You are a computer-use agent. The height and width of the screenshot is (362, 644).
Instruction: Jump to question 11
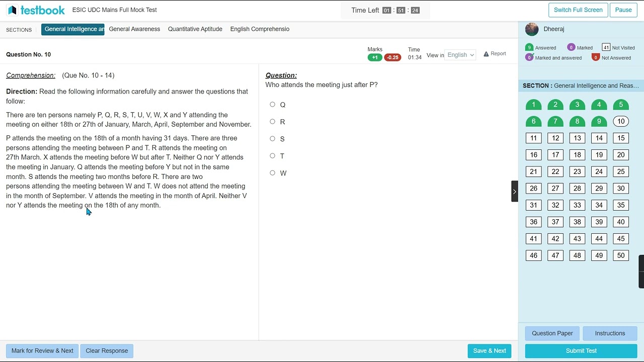coord(533,138)
